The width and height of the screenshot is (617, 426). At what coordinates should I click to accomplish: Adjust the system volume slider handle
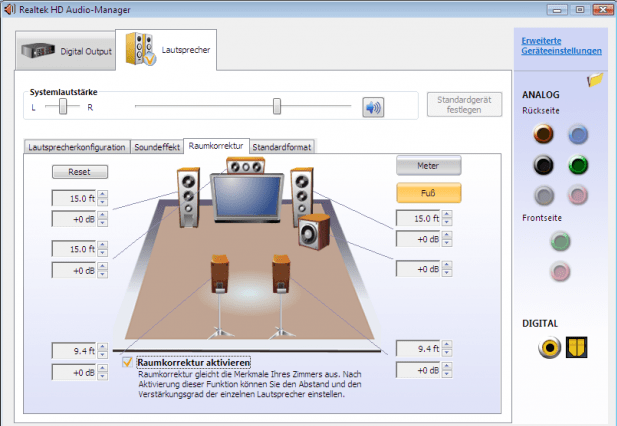click(x=277, y=106)
